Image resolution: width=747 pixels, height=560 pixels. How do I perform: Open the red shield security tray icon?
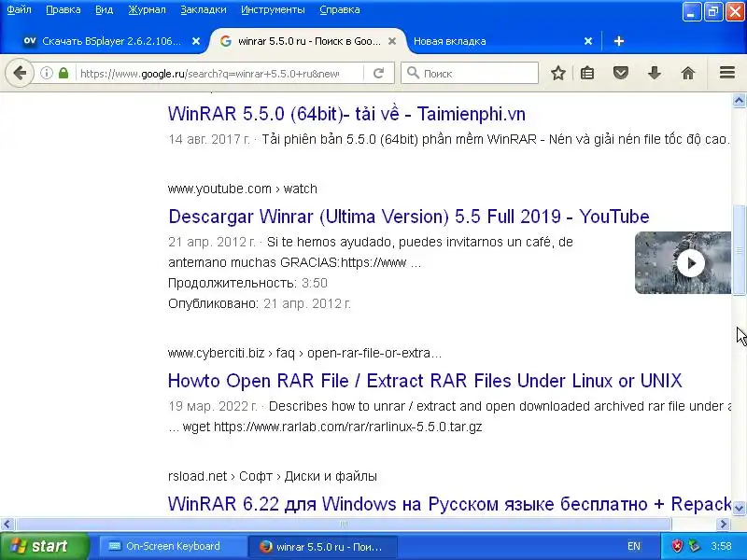[x=677, y=546]
